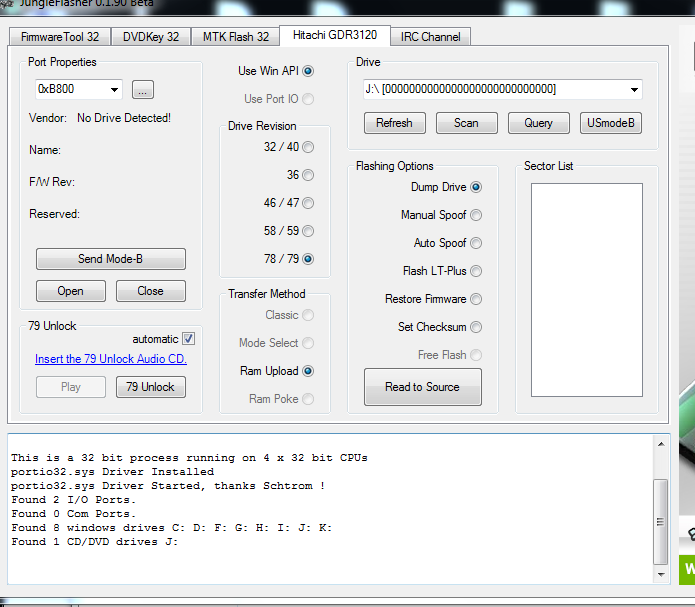Click the Query drive button
The image size is (695, 607).
tap(539, 123)
